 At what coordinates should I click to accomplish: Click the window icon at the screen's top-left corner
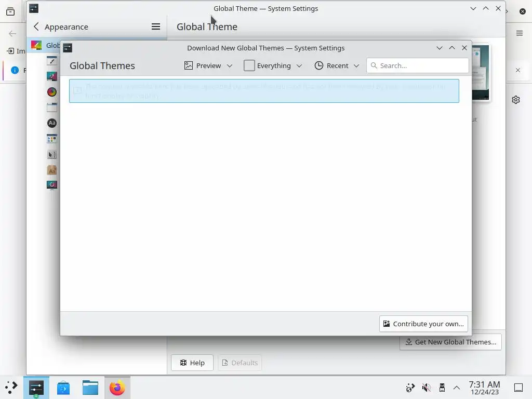coord(10,11)
